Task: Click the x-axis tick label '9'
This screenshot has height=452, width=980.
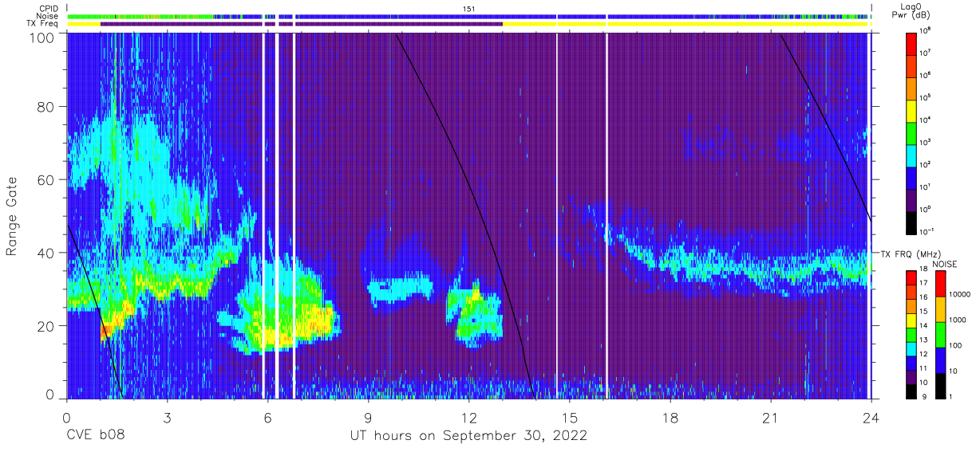Action: 369,418
